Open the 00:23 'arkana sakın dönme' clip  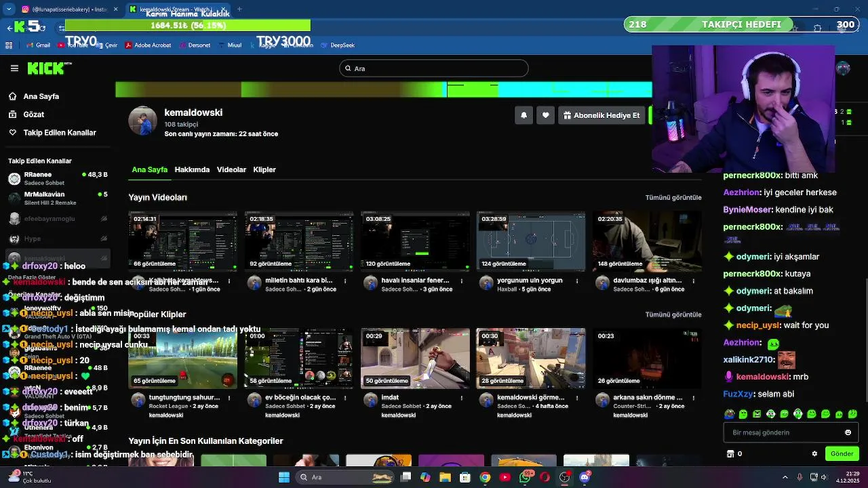pos(647,359)
